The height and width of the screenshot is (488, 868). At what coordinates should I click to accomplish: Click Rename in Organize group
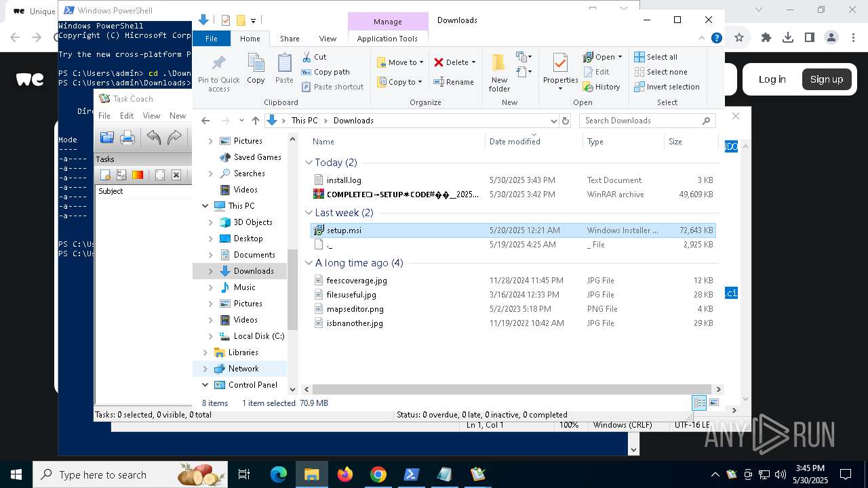(x=454, y=82)
